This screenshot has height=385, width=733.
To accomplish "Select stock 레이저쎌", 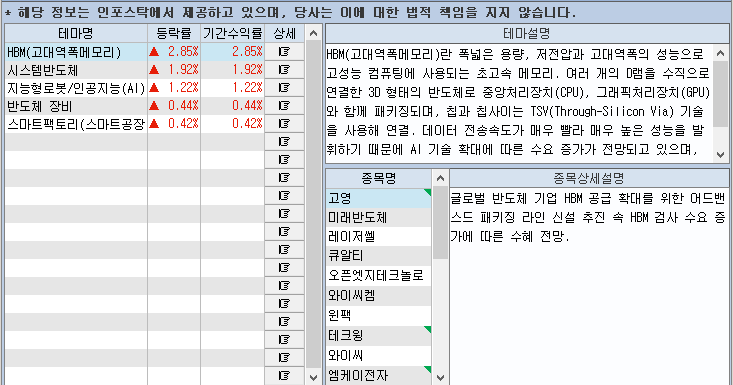I will (378, 237).
